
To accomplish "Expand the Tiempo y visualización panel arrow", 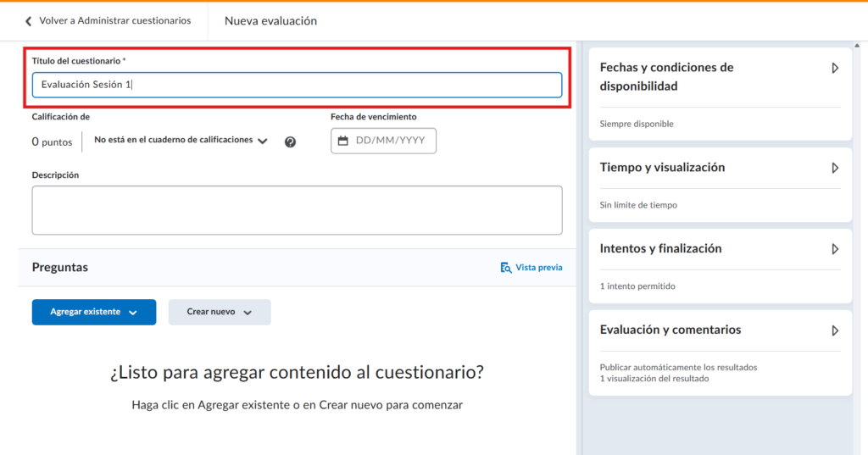I will 835,168.
